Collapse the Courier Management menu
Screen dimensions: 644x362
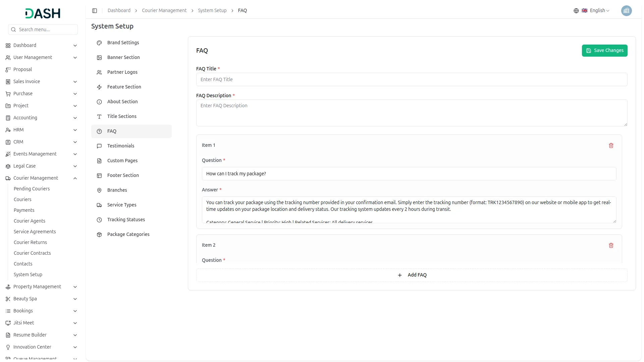click(x=75, y=178)
